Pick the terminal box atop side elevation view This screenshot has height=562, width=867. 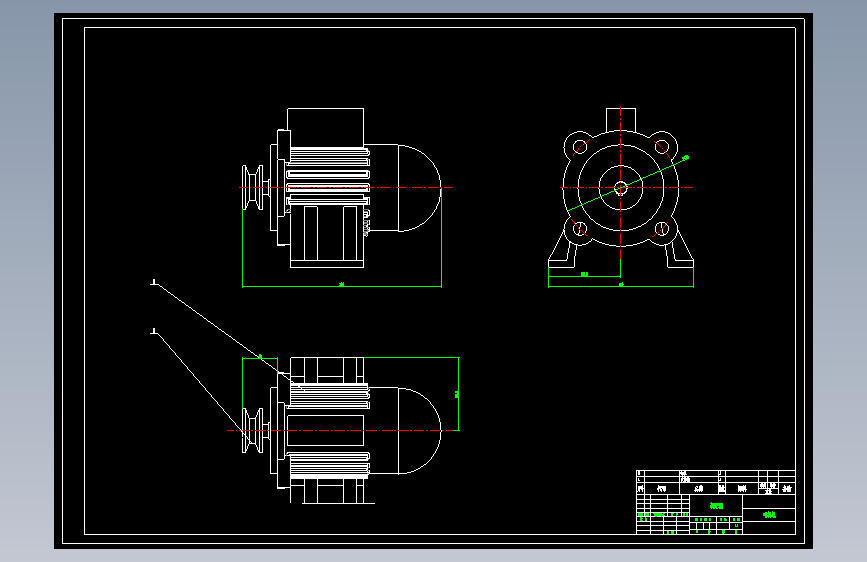326,127
